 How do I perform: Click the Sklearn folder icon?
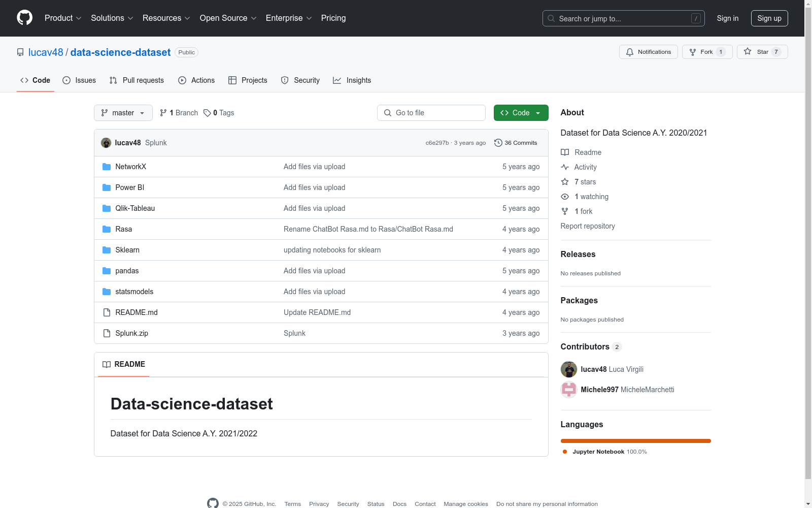tap(107, 250)
